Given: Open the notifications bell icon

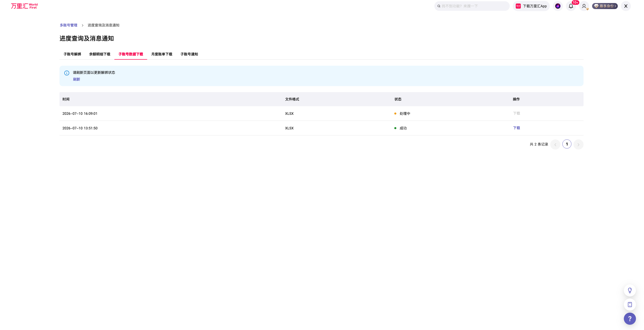Looking at the screenshot, I should pos(571,6).
